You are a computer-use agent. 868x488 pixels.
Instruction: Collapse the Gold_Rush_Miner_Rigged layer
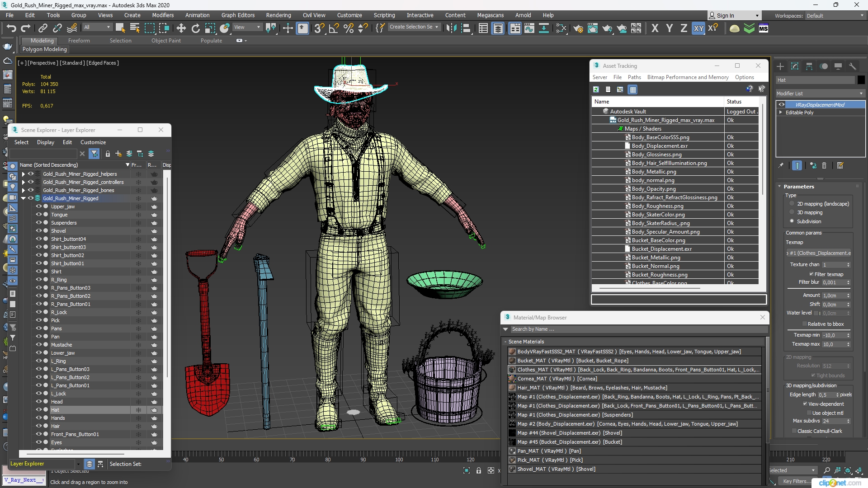click(x=23, y=198)
